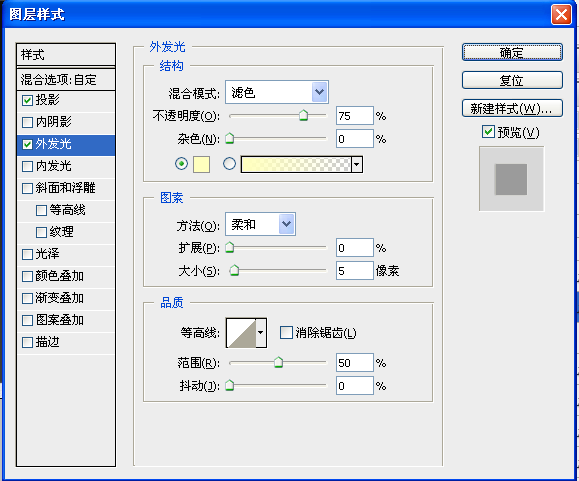Select the 斜面和浮雕 style entry
The image size is (579, 481).
click(x=66, y=188)
